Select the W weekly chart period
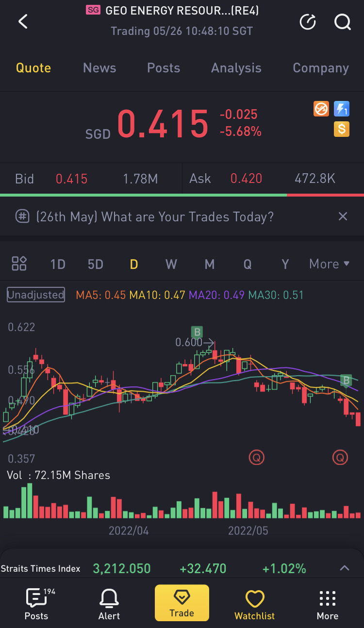Viewport: 364px width, 628px height. [171, 264]
